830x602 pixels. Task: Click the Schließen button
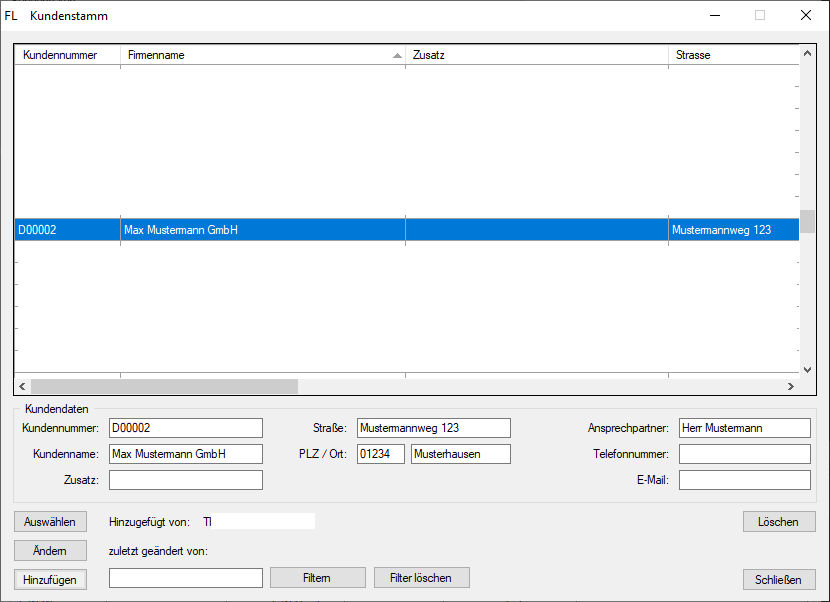[779, 580]
